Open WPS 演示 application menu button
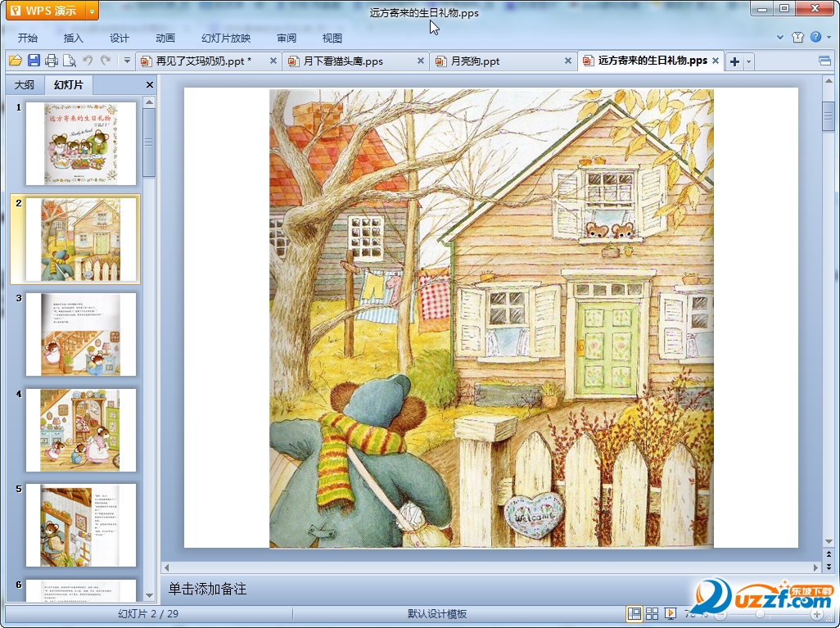This screenshot has height=628, width=840. [x=46, y=10]
